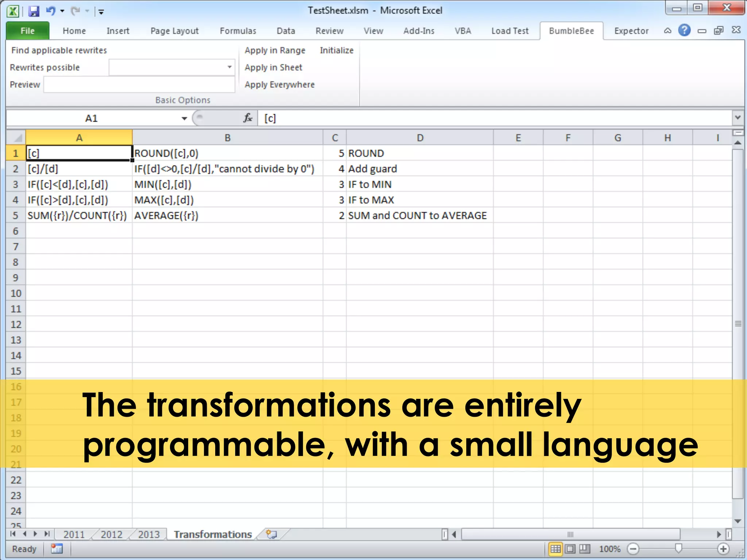Image resolution: width=747 pixels, height=560 pixels.
Task: Open Microsoft Excel Help question mark icon
Action: coord(684,31)
